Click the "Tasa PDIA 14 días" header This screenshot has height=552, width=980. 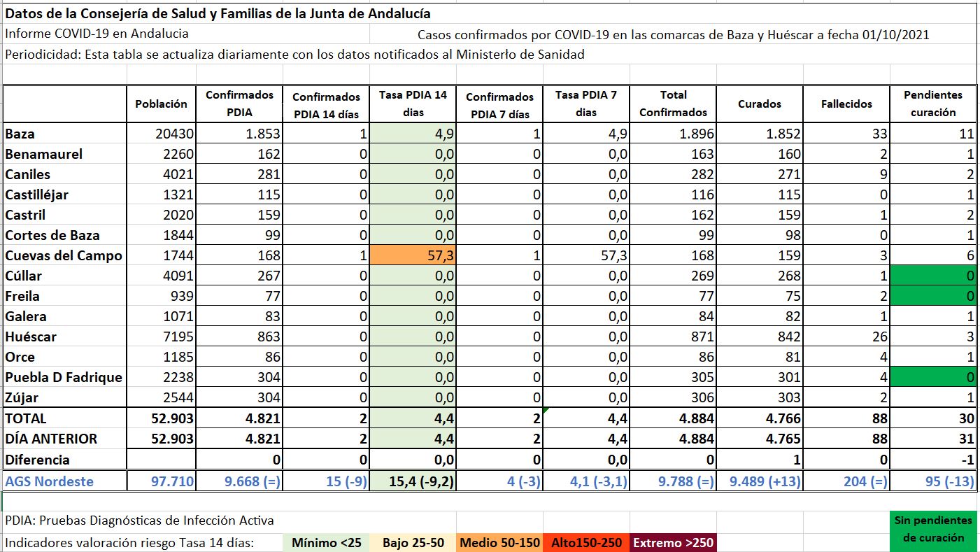pyautogui.click(x=413, y=104)
